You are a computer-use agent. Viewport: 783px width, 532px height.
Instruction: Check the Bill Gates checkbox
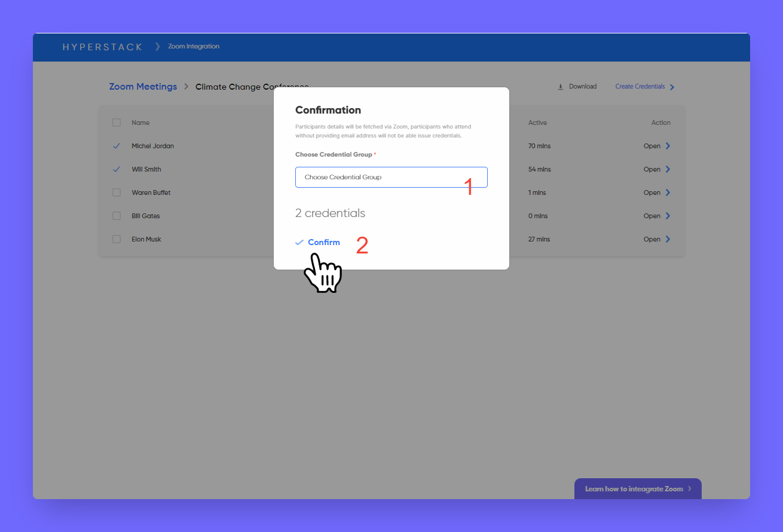click(x=117, y=216)
